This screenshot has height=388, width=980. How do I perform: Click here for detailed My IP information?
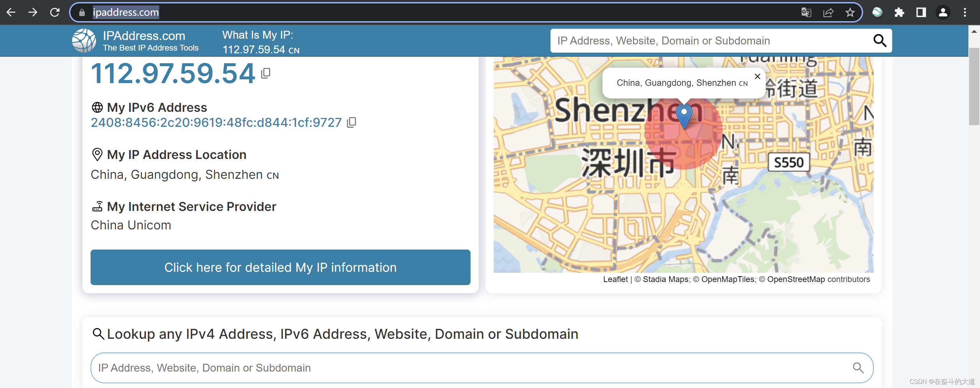click(x=281, y=267)
